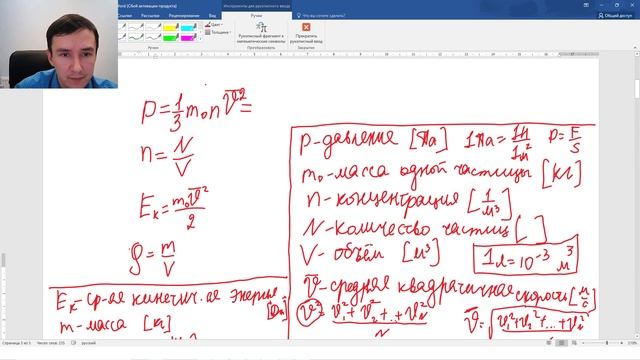The height and width of the screenshot is (360, 640).
Task: Open the pen Толщина thickness dropdown
Action: coord(218,32)
